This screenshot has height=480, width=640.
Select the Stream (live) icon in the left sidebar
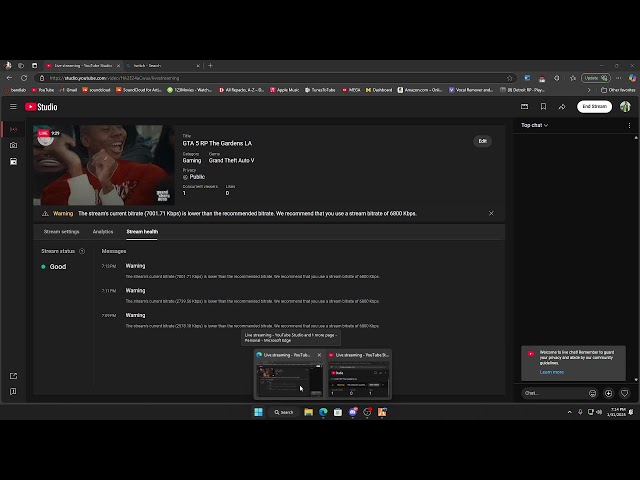pos(13,129)
